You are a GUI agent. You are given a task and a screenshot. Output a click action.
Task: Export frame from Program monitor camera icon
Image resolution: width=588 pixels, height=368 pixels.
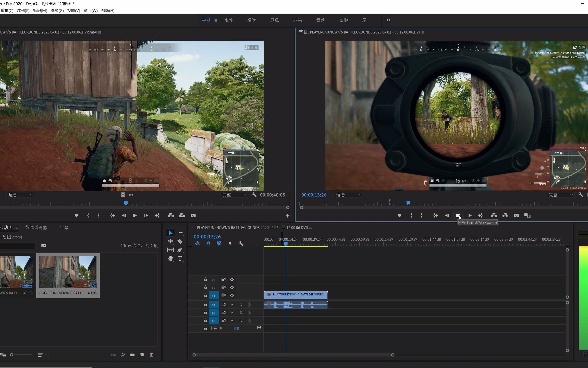[x=516, y=215]
